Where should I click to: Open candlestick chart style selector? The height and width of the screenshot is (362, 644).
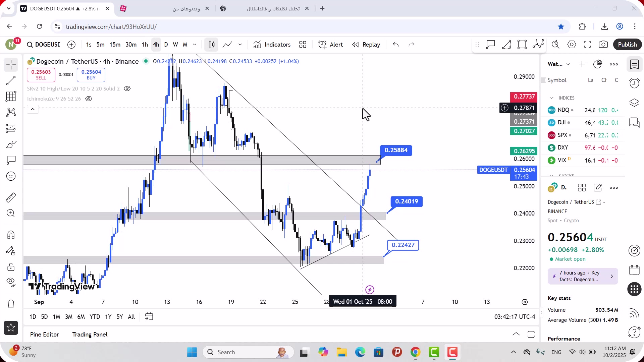(x=212, y=45)
